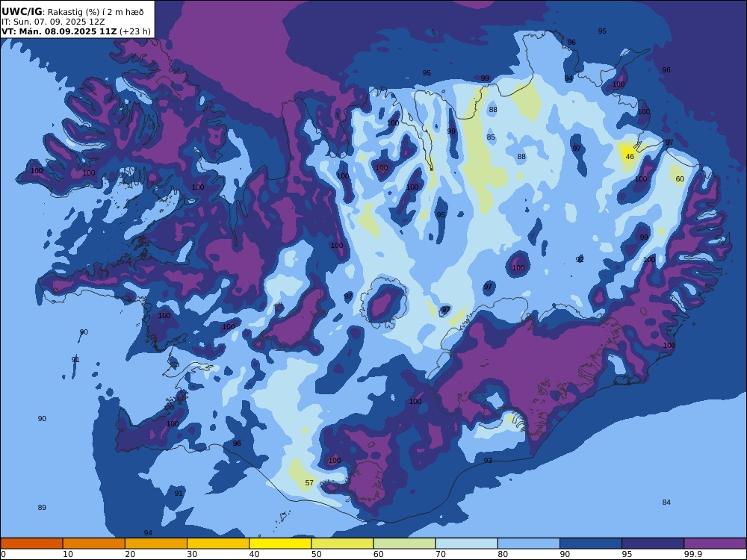Viewport: 747px width, 560px height.
Task: Click the '70' legend scale label
Action: point(441,554)
